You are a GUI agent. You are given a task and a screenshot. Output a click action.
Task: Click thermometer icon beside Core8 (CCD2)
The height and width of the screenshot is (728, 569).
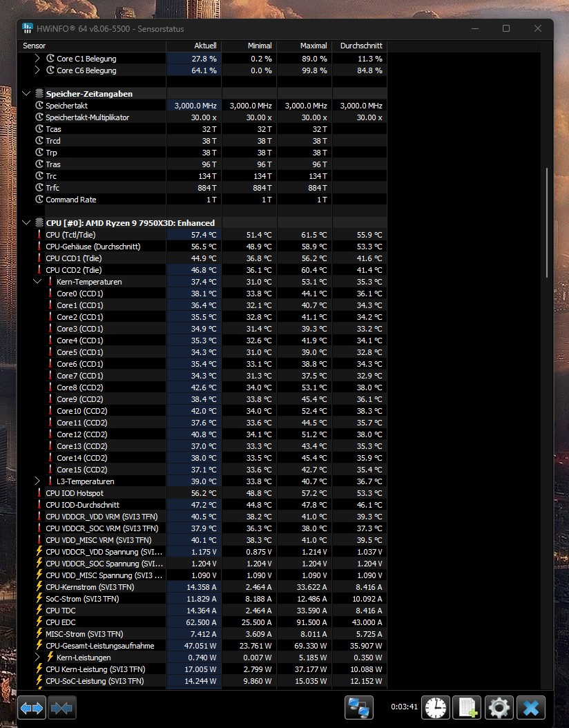tap(50, 387)
